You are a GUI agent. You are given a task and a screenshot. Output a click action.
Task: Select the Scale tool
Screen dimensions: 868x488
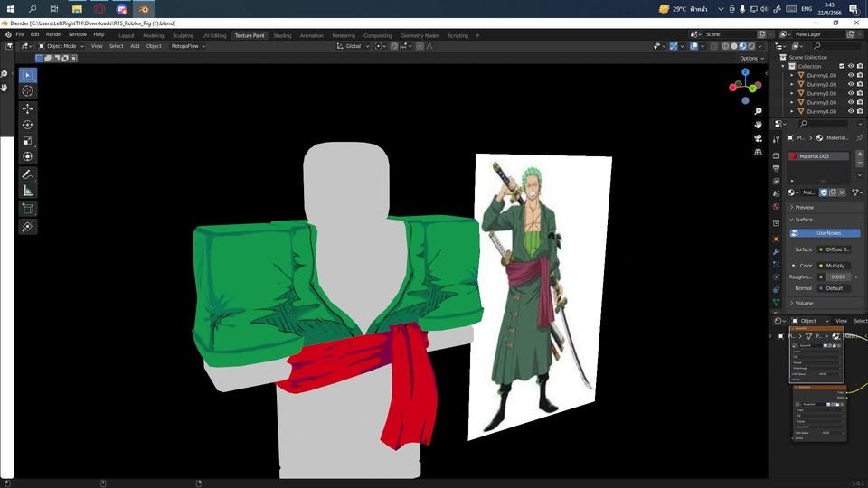click(28, 141)
